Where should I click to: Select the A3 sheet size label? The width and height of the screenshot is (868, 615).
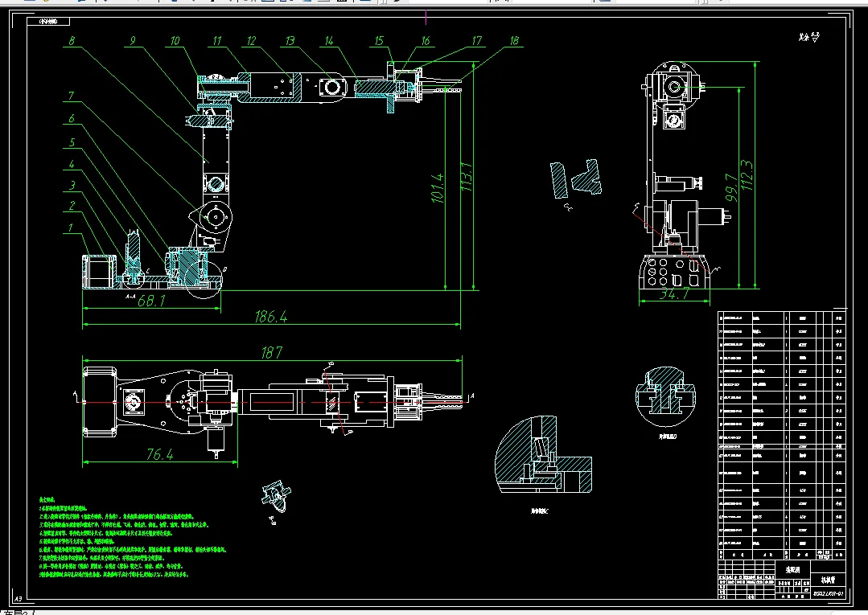(x=18, y=598)
